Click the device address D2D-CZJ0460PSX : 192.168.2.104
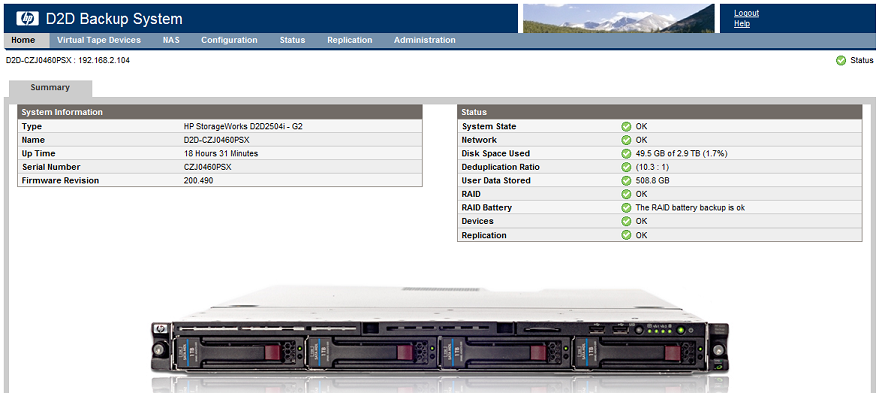 [67, 61]
